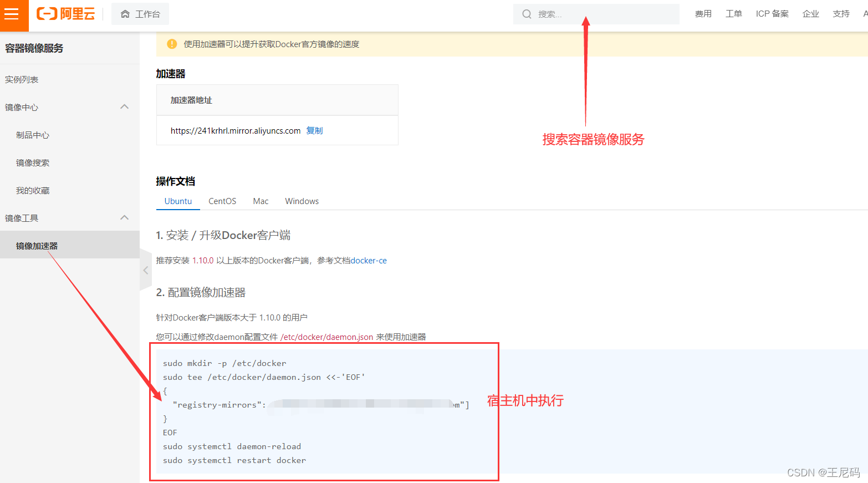The width and height of the screenshot is (868, 483).
Task: Focus the 搜索 search input field
Action: pos(596,14)
